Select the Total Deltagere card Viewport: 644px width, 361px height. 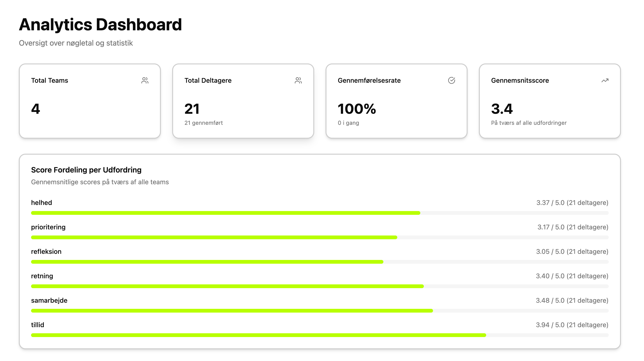tap(243, 101)
